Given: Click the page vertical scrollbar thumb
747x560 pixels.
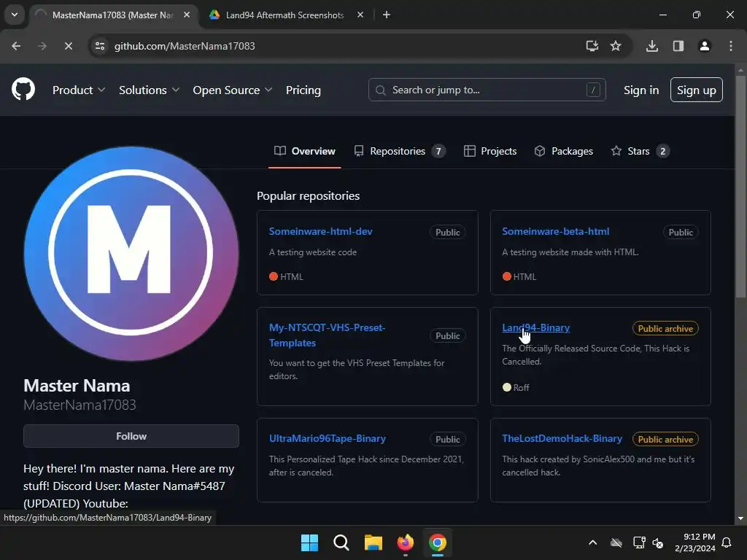Looking at the screenshot, I should pos(740,187).
